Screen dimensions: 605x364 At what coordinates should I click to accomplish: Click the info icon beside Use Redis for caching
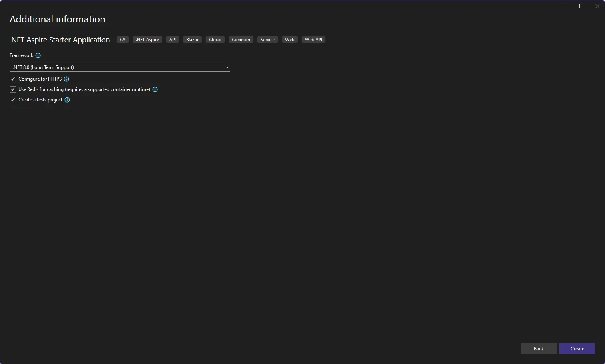click(x=155, y=89)
